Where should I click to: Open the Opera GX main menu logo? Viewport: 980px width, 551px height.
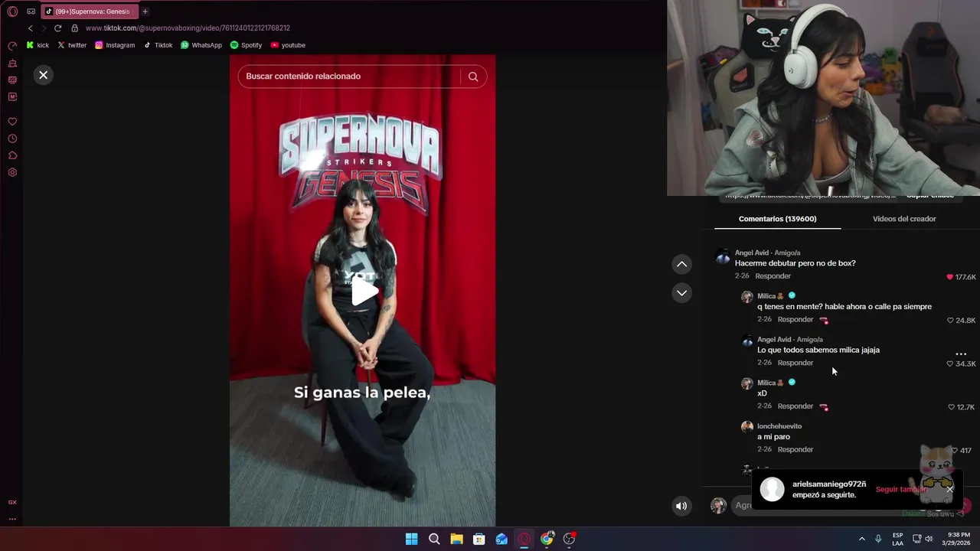[12, 11]
